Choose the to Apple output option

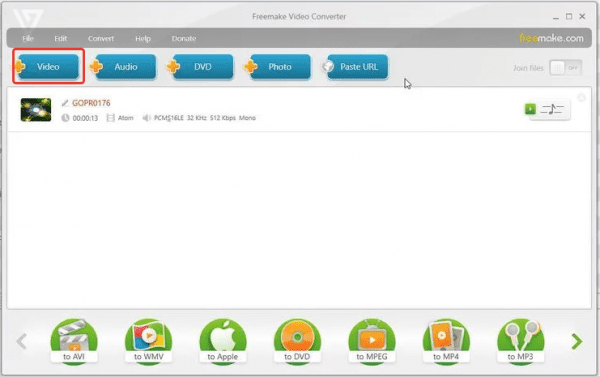point(223,341)
